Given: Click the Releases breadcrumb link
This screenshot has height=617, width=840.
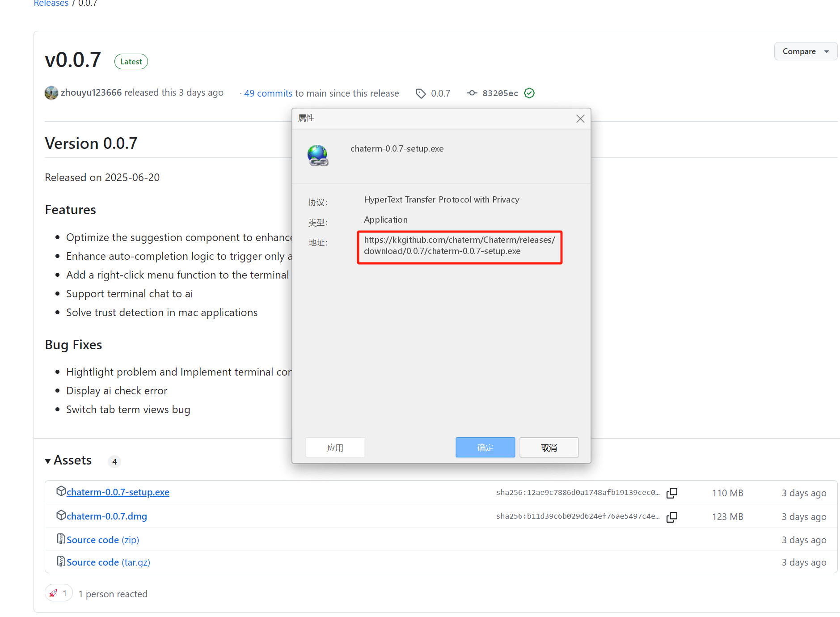Looking at the screenshot, I should (x=51, y=3).
